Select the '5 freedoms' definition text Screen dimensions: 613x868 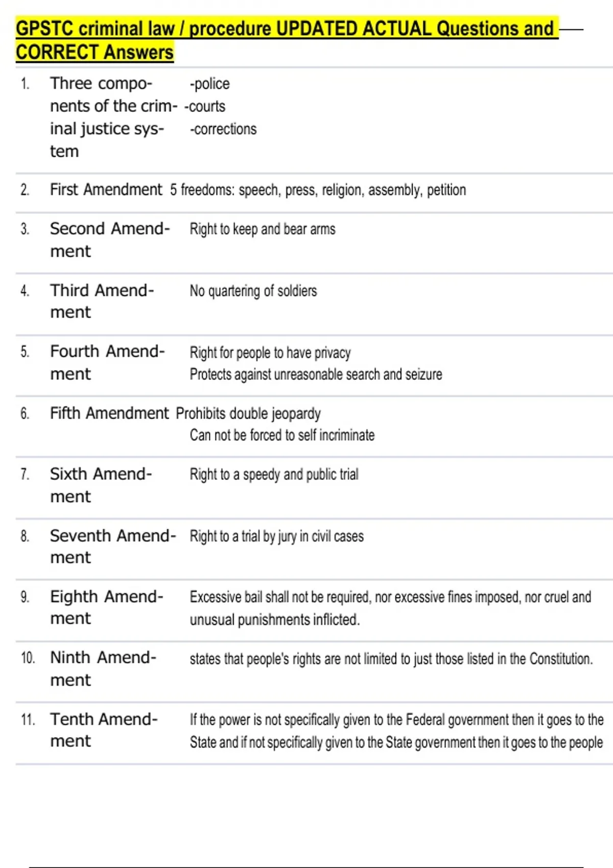(x=318, y=190)
